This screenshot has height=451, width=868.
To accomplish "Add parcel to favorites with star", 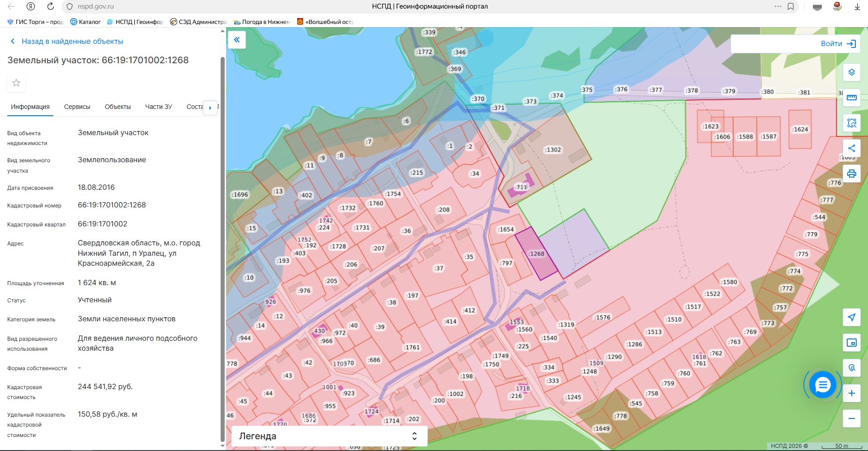I will (16, 83).
